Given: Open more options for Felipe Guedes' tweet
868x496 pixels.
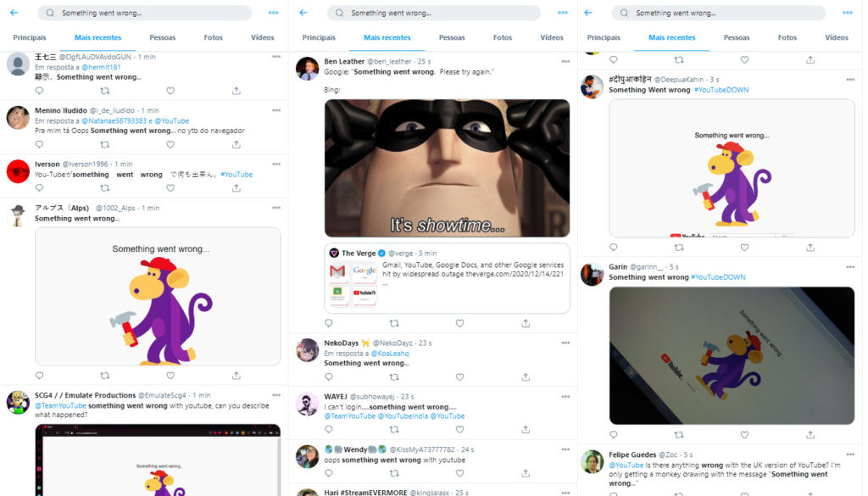Looking at the screenshot, I should tap(850, 454).
